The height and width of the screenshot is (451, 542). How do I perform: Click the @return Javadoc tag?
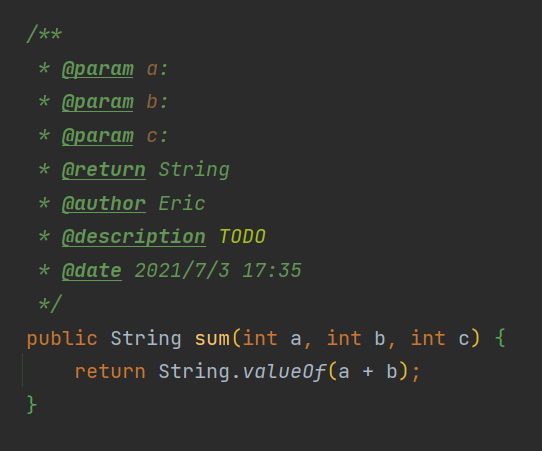click(104, 170)
